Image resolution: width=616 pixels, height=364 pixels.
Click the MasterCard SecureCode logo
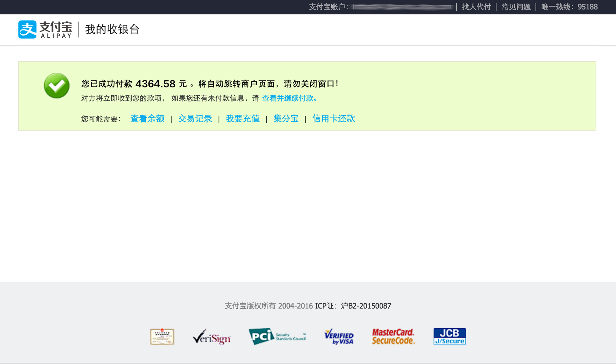pyautogui.click(x=394, y=336)
